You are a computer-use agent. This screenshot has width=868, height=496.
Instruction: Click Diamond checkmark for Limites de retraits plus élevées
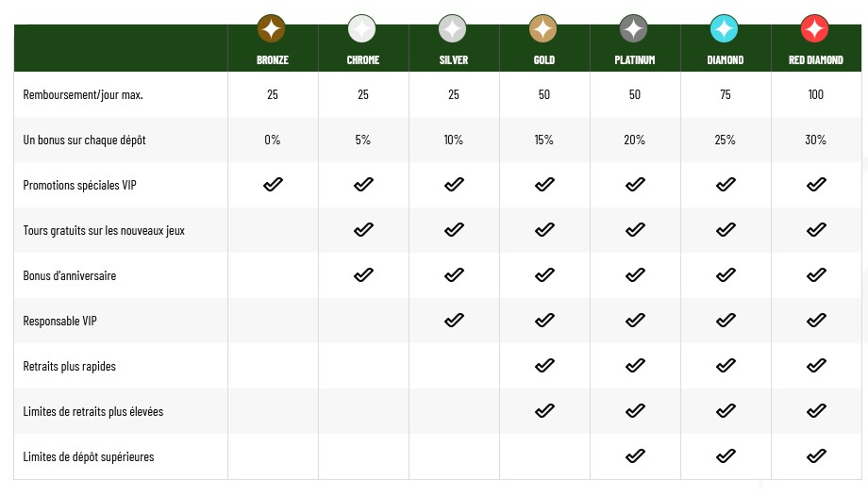click(x=726, y=411)
